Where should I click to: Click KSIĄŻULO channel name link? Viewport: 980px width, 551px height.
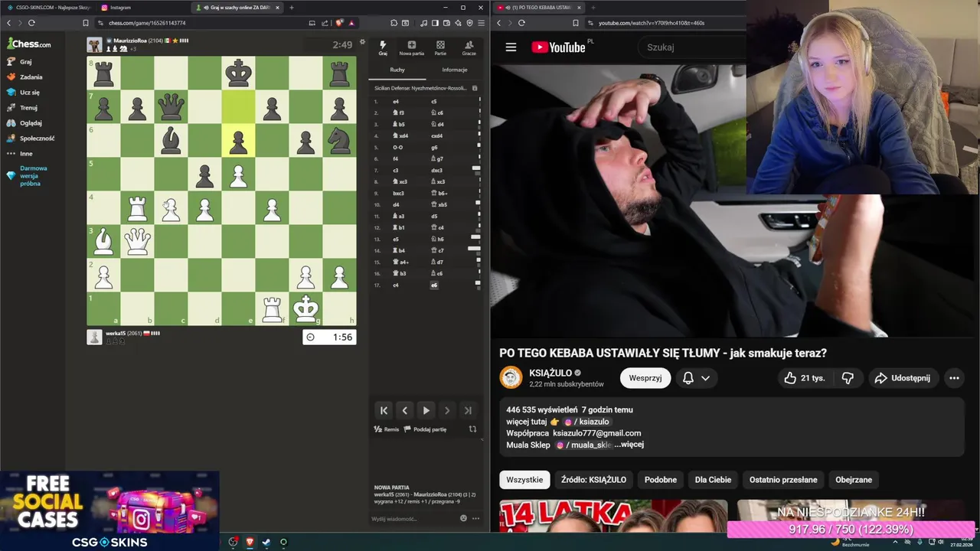pyautogui.click(x=550, y=373)
